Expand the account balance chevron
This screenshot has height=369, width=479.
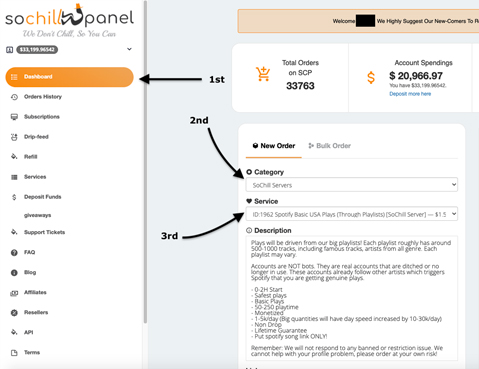pos(129,49)
